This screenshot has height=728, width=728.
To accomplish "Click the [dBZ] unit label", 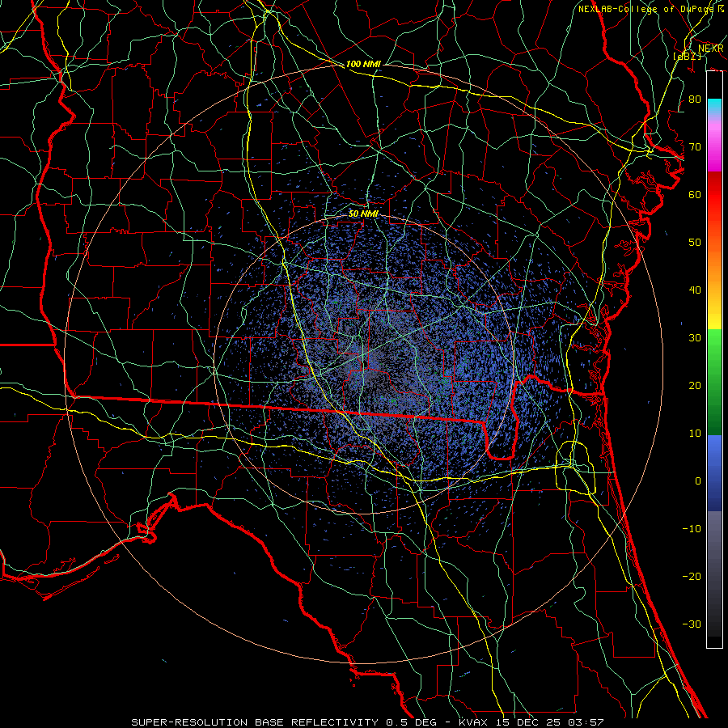I will pyautogui.click(x=688, y=57).
